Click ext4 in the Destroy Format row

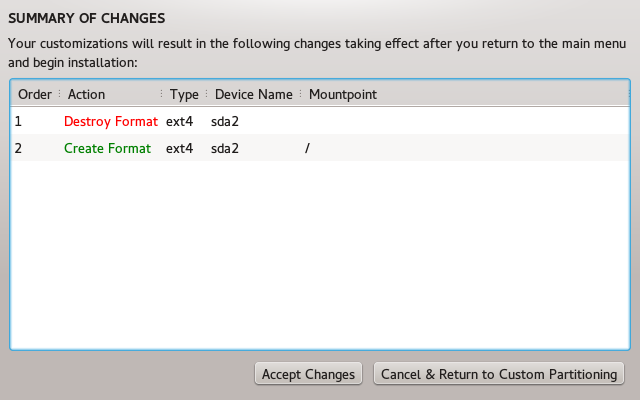click(179, 121)
